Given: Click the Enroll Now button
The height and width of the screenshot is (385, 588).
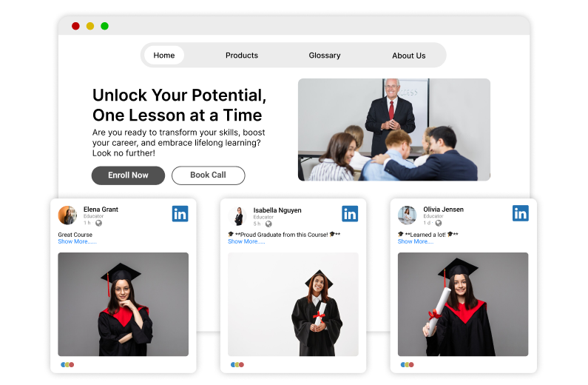Looking at the screenshot, I should point(128,175).
